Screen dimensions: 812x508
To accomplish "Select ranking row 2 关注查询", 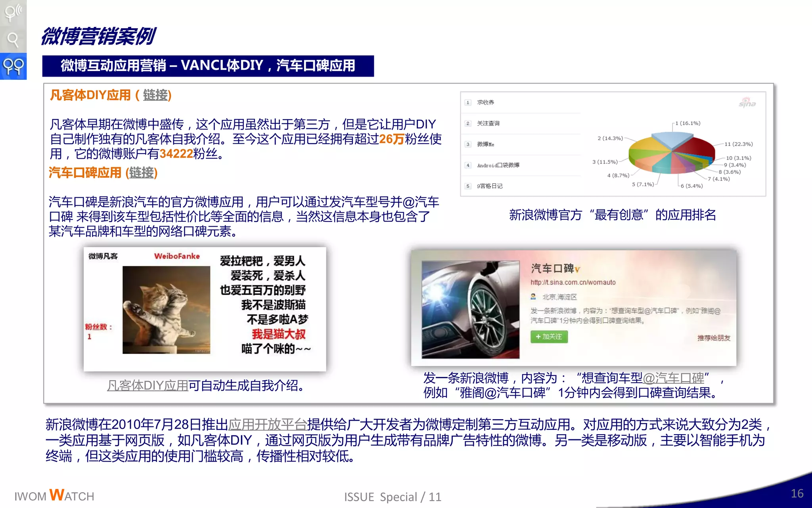I will pyautogui.click(x=521, y=123).
